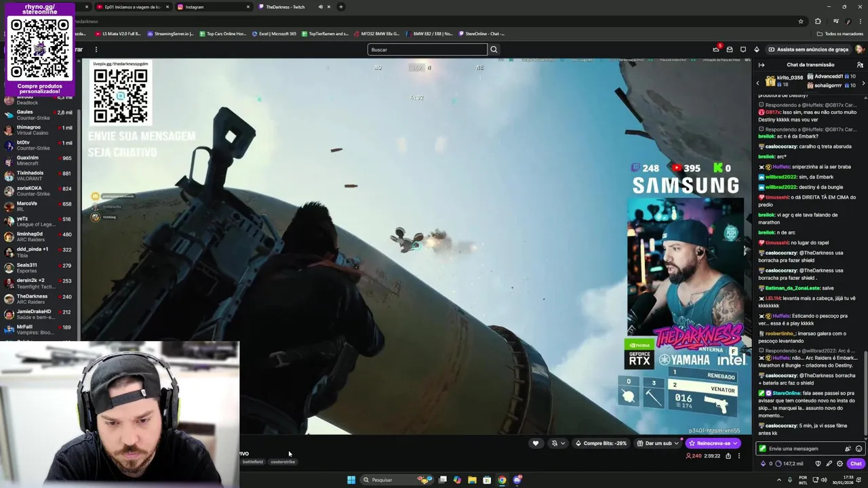Mute the TheDarkness Twitch tab audio icon

click(x=320, y=7)
